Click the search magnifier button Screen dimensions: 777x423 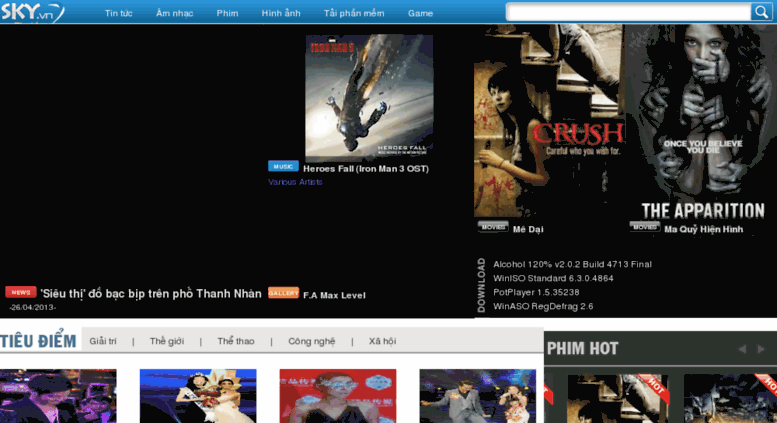[761, 12]
